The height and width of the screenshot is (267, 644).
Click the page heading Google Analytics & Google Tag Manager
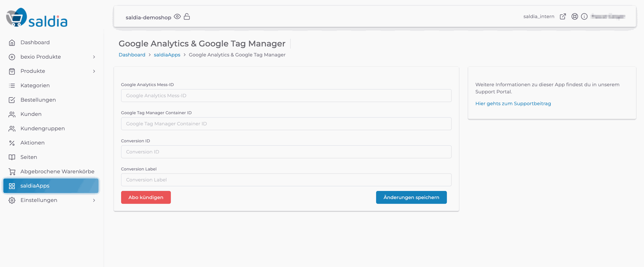coord(202,44)
